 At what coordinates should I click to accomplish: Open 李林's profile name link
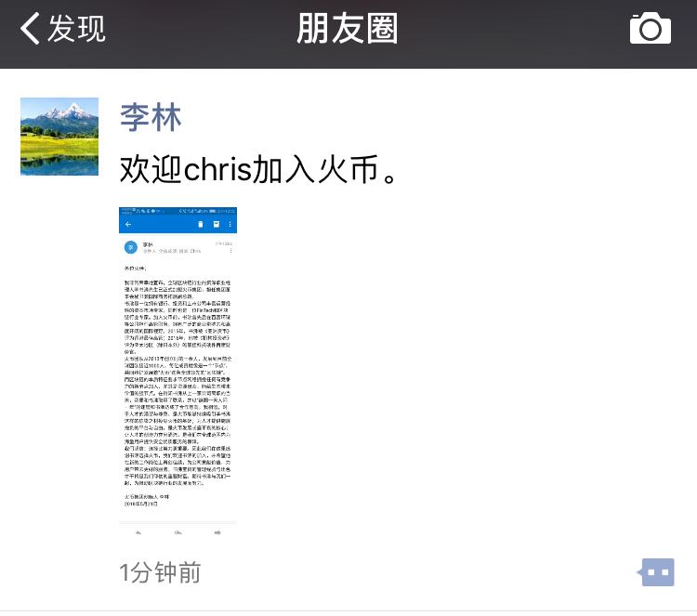pyautogui.click(x=151, y=117)
